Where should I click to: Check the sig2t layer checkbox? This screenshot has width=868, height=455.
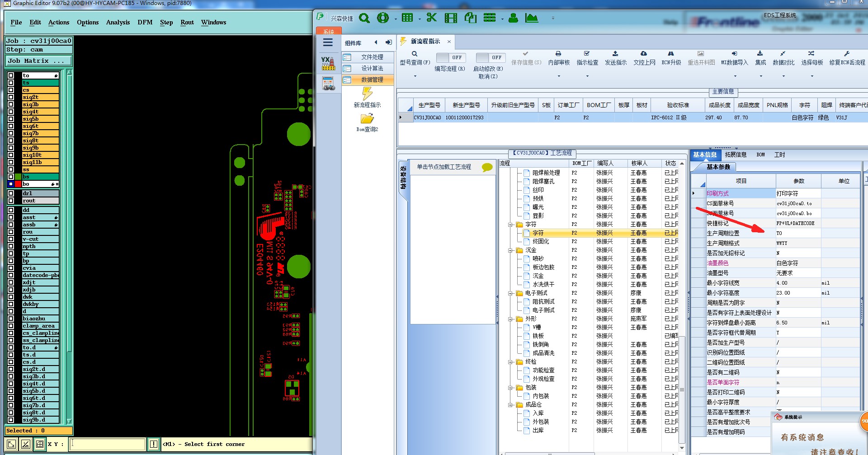click(x=11, y=97)
